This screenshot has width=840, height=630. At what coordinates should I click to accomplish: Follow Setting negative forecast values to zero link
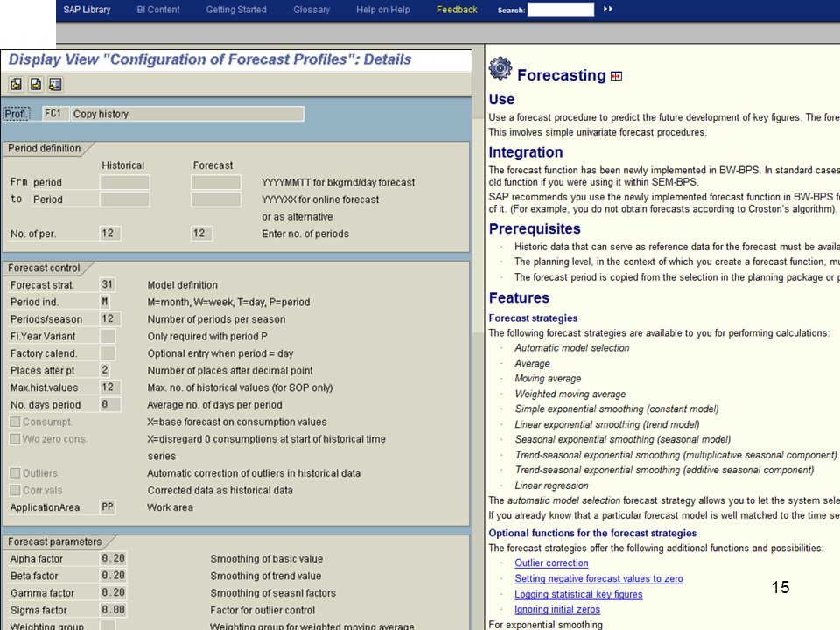[x=598, y=578]
